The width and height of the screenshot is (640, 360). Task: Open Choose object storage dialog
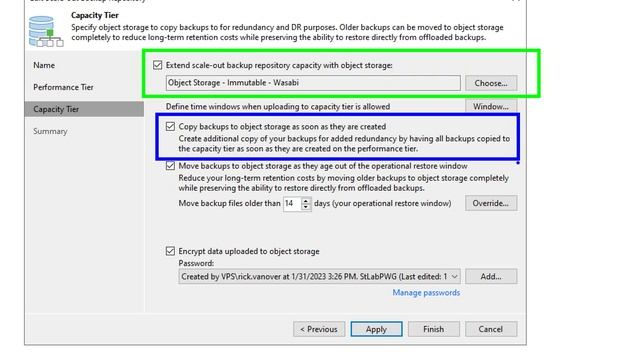point(491,83)
